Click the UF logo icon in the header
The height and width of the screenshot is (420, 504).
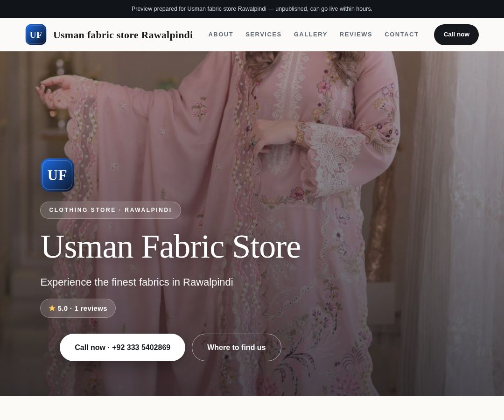[35, 35]
